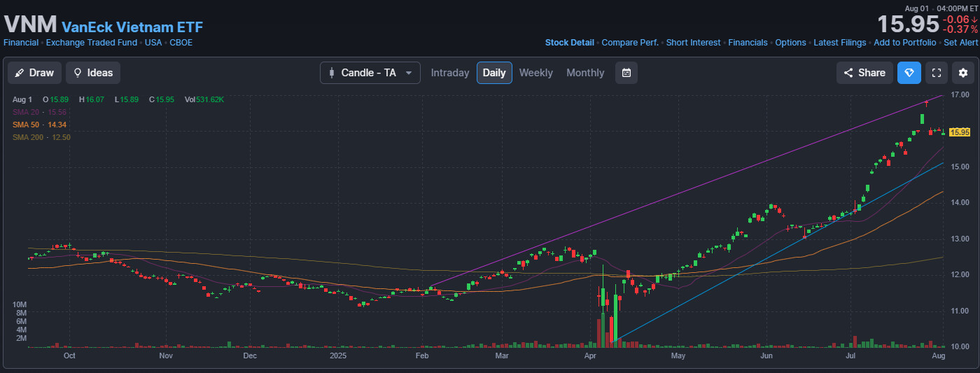Click the Set Alert link
Image resolution: width=980 pixels, height=373 pixels.
pos(960,43)
